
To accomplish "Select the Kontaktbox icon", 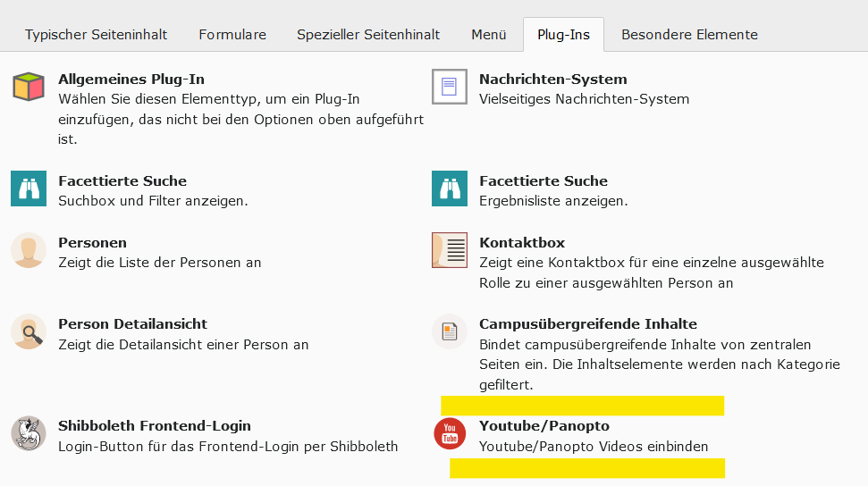I will click(x=450, y=250).
